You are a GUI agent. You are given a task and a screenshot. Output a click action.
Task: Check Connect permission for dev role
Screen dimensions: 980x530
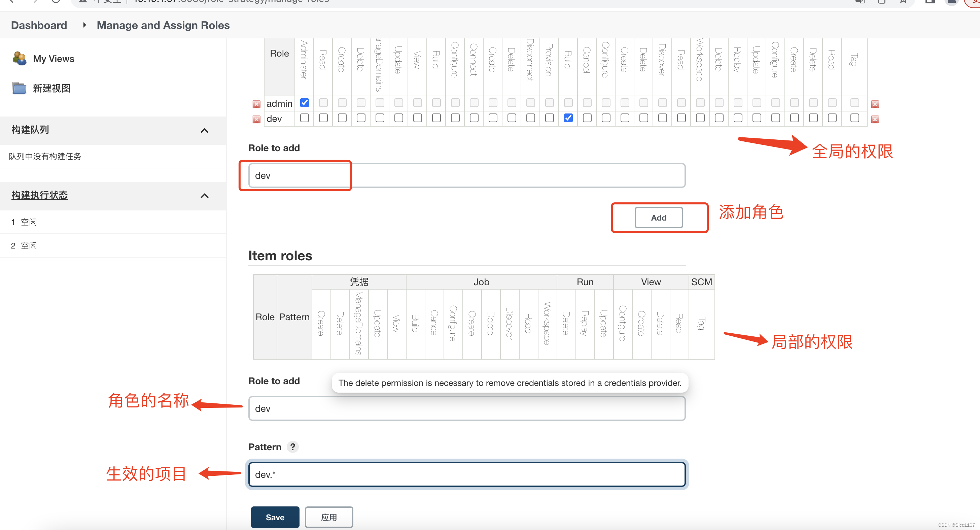(x=474, y=118)
